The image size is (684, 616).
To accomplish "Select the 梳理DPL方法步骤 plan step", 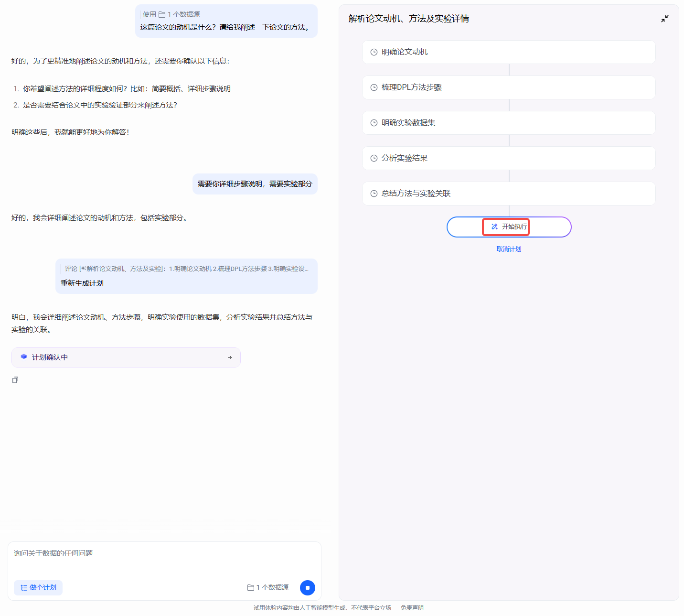I will point(509,87).
